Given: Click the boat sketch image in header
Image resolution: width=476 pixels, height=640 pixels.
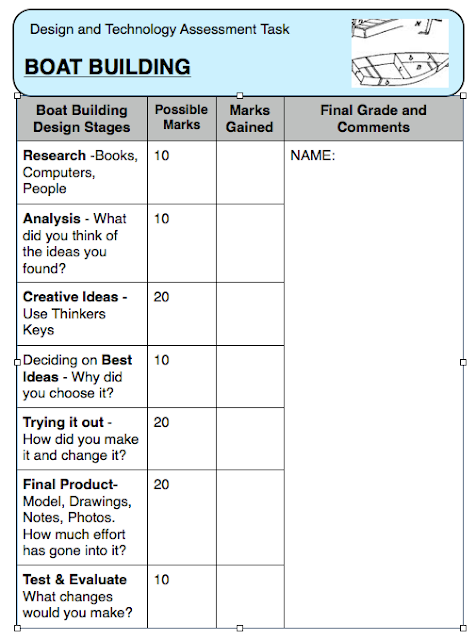Looking at the screenshot, I should tap(400, 53).
